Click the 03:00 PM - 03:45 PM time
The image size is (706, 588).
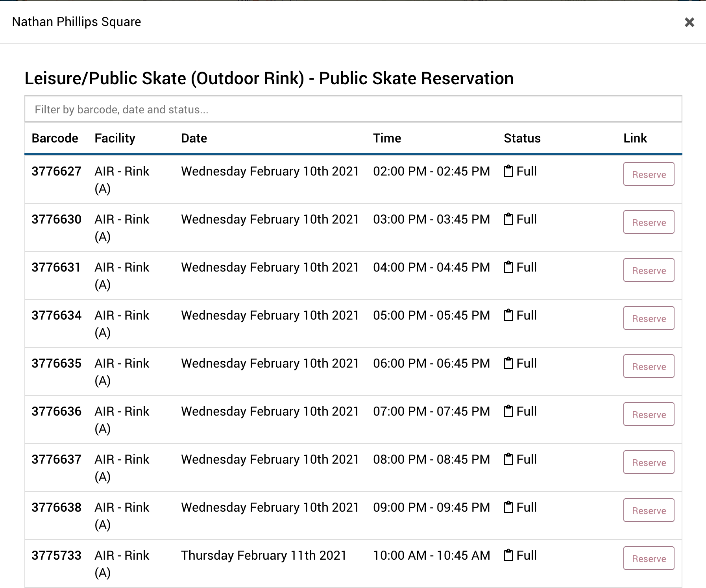tap(431, 219)
